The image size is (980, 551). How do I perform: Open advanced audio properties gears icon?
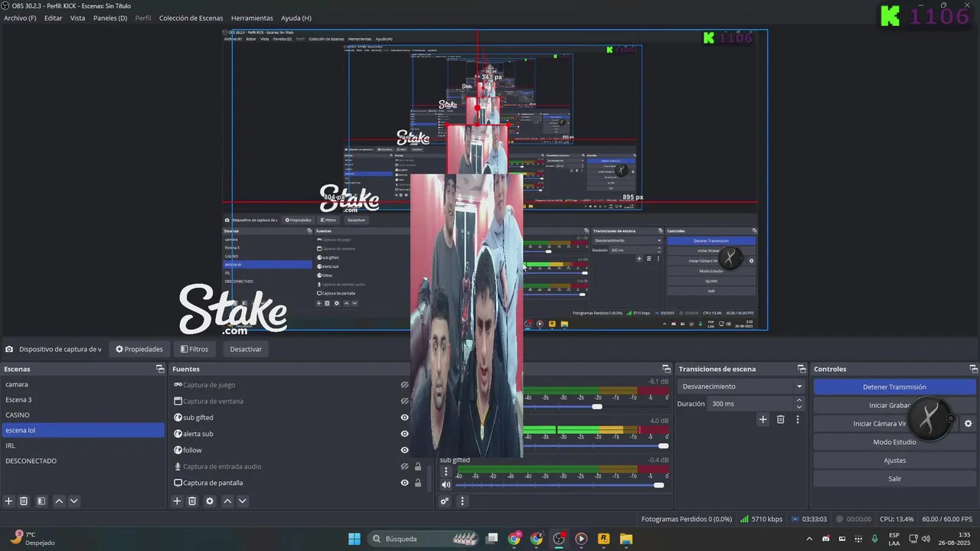(x=444, y=501)
